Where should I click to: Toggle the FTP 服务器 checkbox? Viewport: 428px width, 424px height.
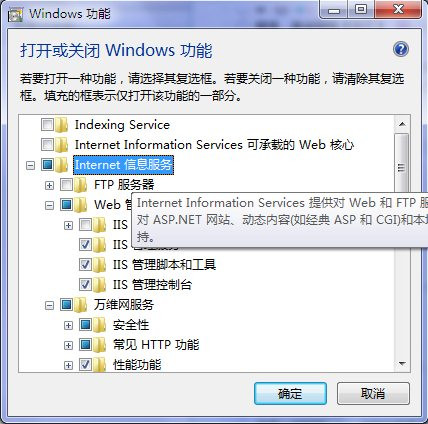pyautogui.click(x=66, y=185)
